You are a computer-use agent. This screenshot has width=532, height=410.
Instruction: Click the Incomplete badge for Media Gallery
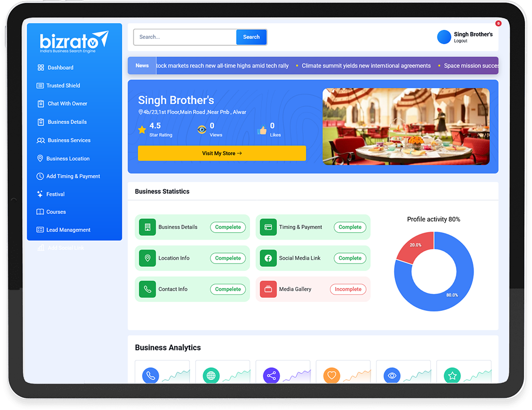pyautogui.click(x=348, y=289)
